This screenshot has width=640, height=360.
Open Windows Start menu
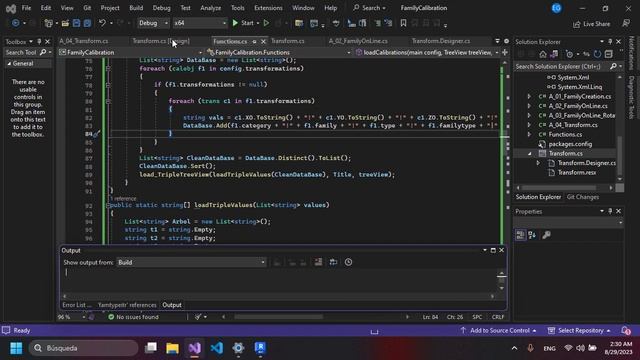tap(16, 348)
